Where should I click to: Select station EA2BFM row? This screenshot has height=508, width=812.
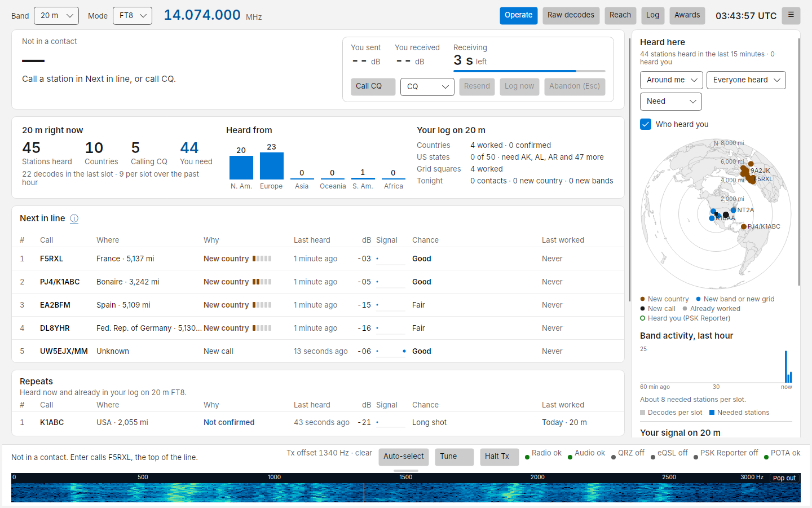(318, 305)
